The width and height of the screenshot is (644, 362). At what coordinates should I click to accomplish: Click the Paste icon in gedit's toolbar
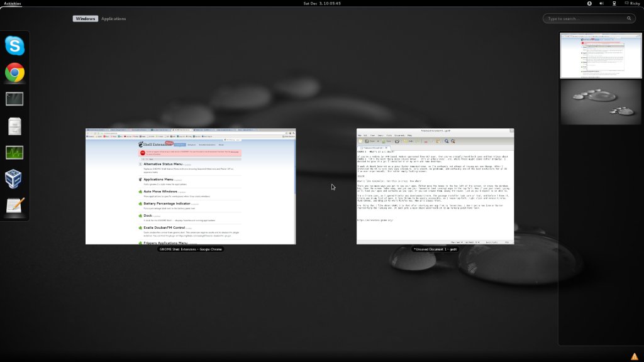438,141
